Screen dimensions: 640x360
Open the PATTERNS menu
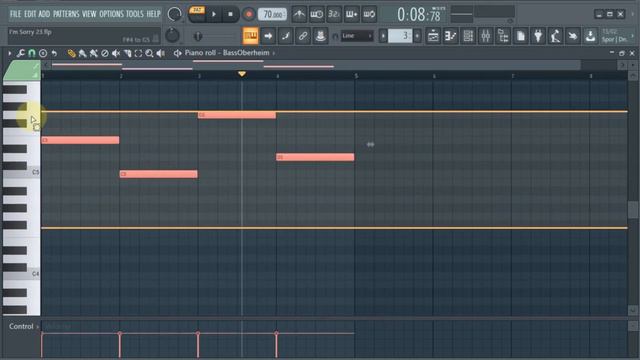(x=66, y=14)
